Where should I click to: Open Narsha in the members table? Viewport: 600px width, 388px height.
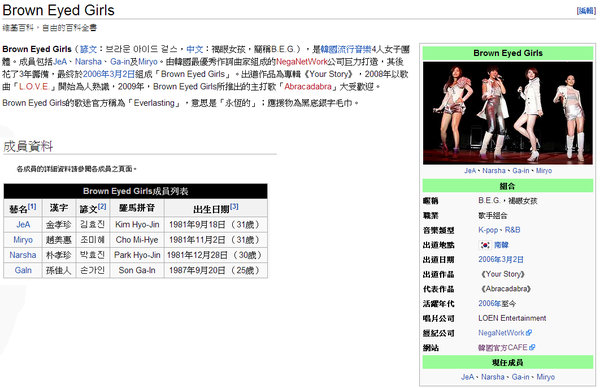point(23,255)
